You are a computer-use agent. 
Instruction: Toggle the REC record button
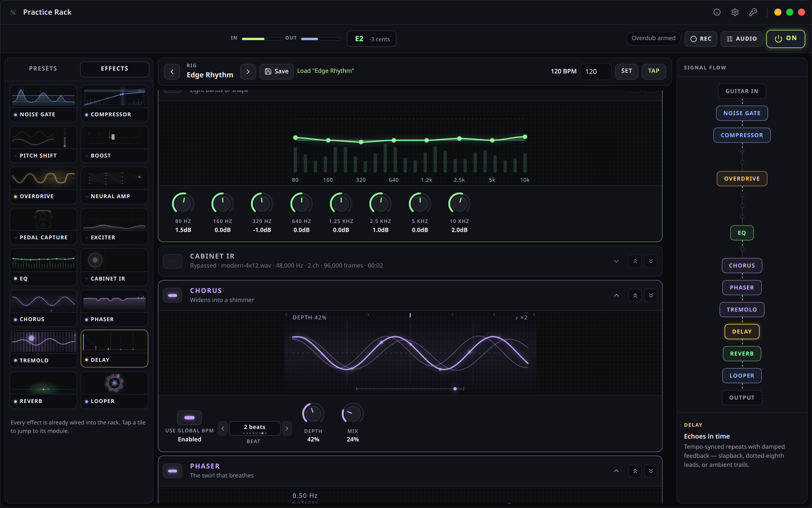pyautogui.click(x=701, y=39)
